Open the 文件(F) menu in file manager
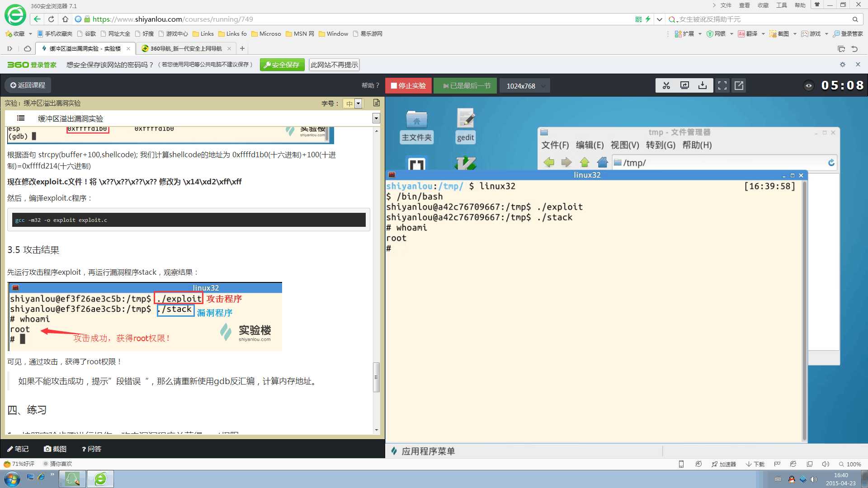Image resolution: width=868 pixels, height=488 pixels. (x=555, y=145)
